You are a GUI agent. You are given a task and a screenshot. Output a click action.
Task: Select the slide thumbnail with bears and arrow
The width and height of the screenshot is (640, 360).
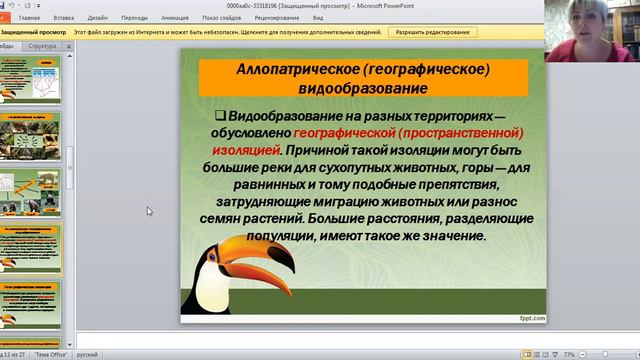[30, 193]
